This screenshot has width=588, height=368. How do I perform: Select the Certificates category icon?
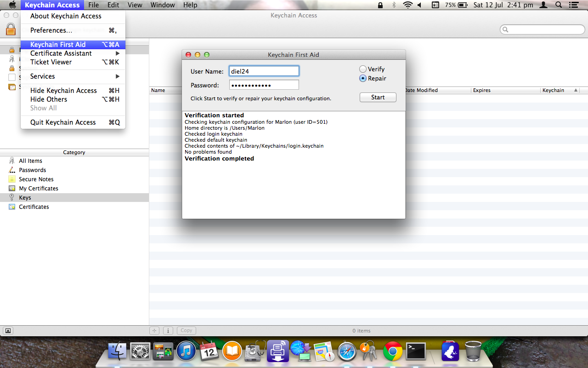(12, 207)
